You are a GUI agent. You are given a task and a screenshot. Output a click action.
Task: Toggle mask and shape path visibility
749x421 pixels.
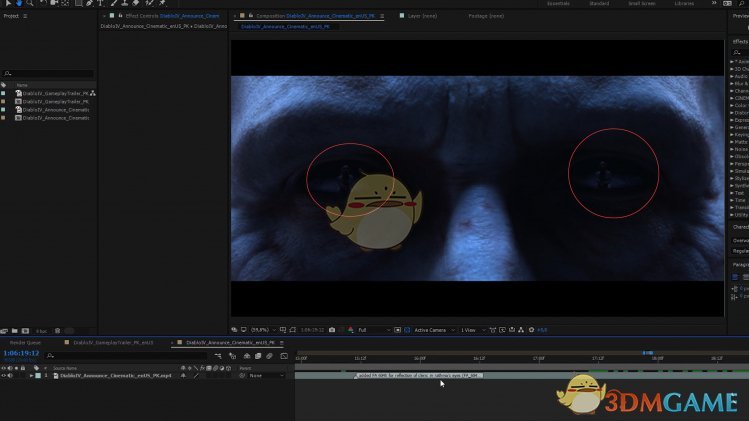(292, 330)
